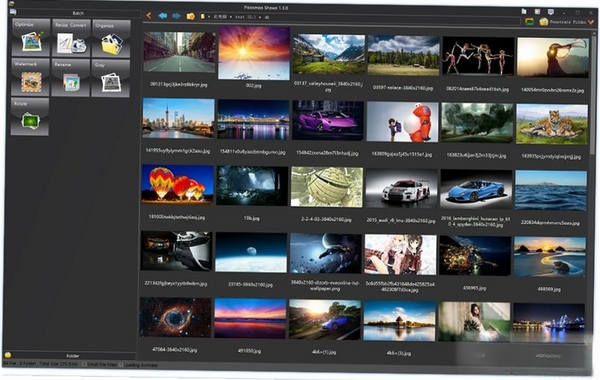
Task: Select the 23745-3840x2160 moon thumbnail
Action: tap(251, 253)
